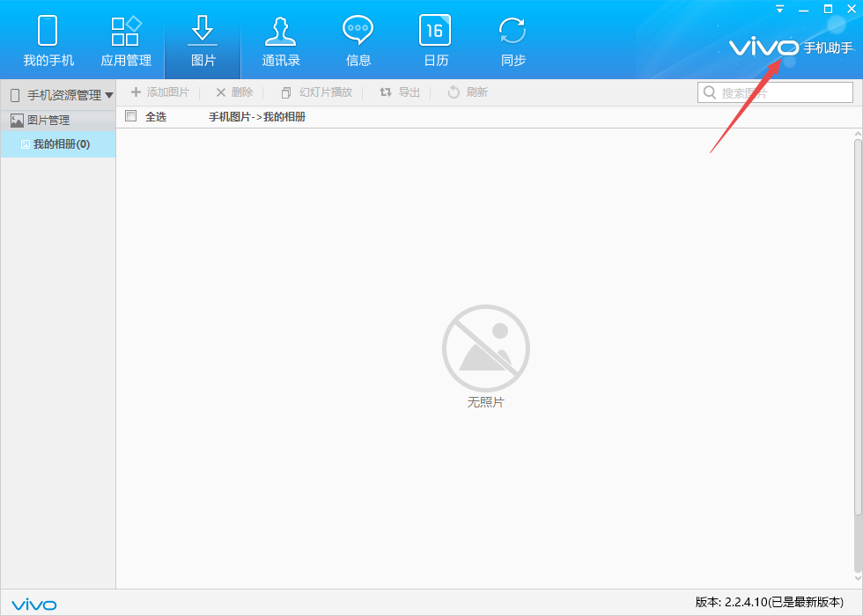Expand the 手机资源管理 dropdown
Screen dimensions: 863x616
(x=109, y=93)
